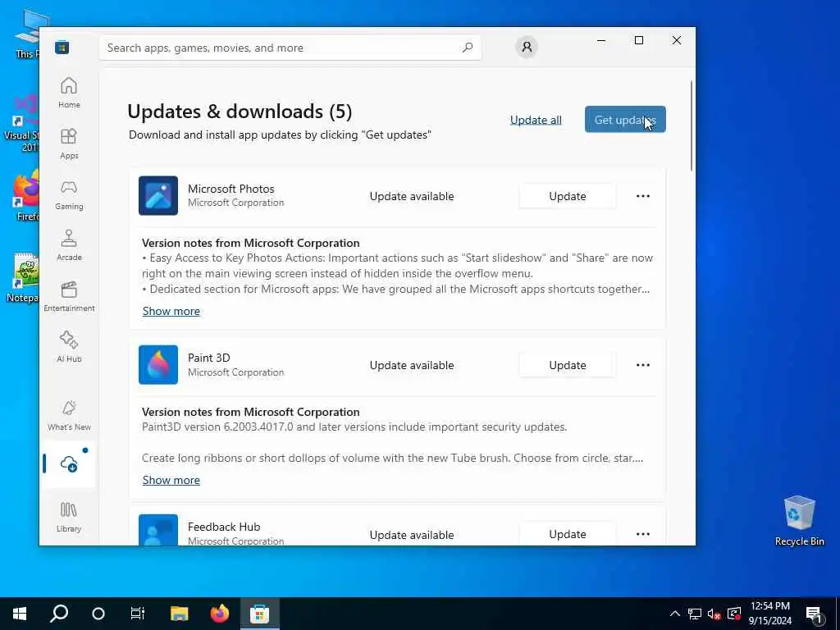Open What's New notifications

pyautogui.click(x=69, y=415)
